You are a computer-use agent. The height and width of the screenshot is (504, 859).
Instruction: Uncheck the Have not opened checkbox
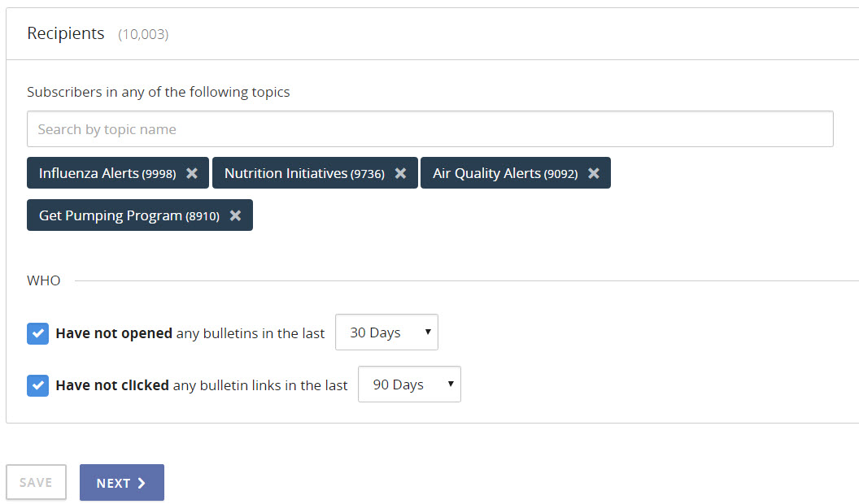pyautogui.click(x=37, y=333)
